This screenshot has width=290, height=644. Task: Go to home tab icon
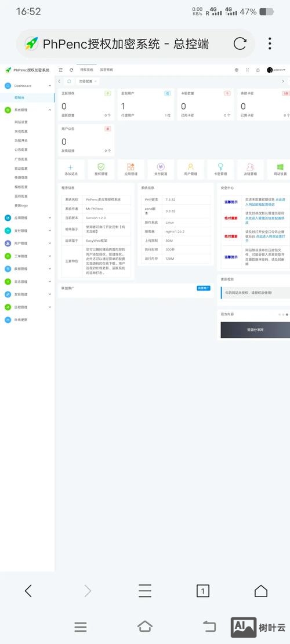[x=69, y=81]
